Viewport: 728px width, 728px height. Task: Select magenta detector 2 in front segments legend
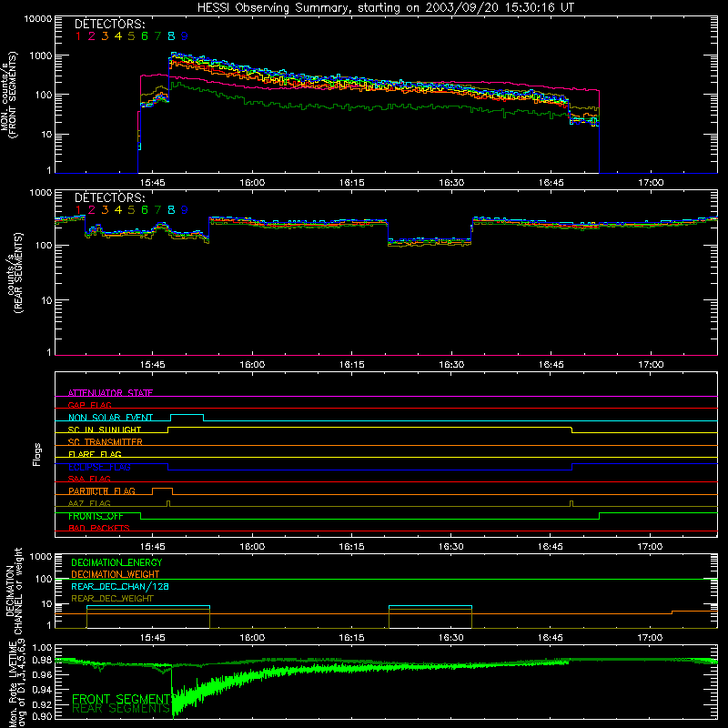92,36
